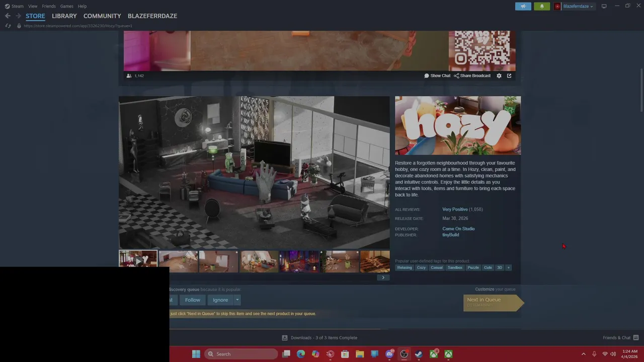Launch Microsoft Edge from the taskbar
Viewport: 644px width, 362px height.
pos(301,354)
